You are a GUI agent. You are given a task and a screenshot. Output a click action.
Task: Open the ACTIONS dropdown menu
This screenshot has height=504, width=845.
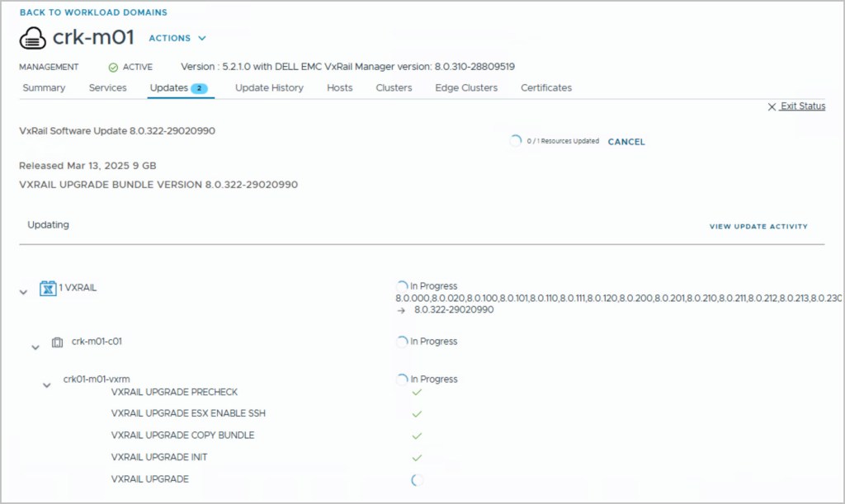point(177,38)
